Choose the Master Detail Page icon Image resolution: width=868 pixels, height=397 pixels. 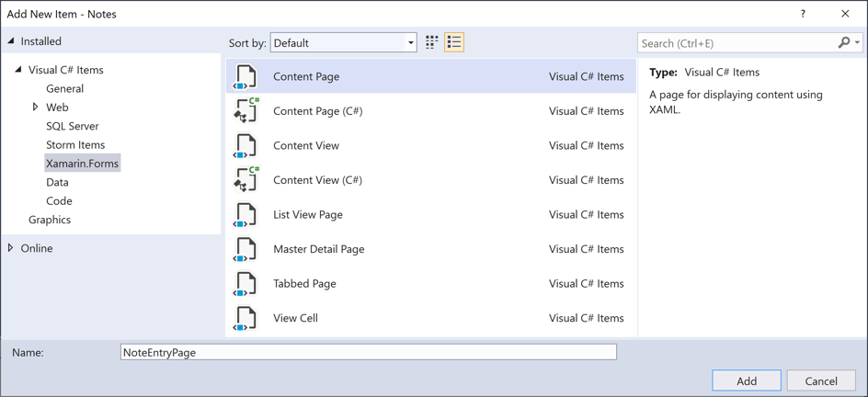tap(246, 249)
